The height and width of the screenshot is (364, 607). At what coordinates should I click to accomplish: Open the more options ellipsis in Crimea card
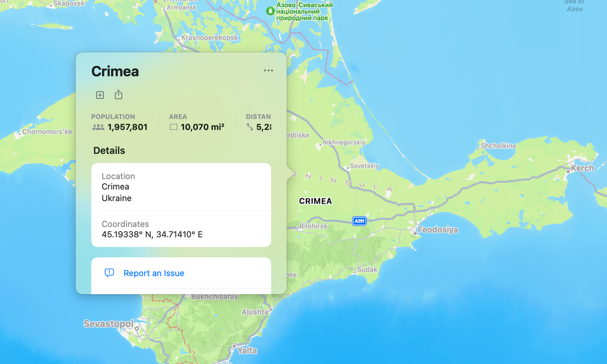pyautogui.click(x=268, y=71)
